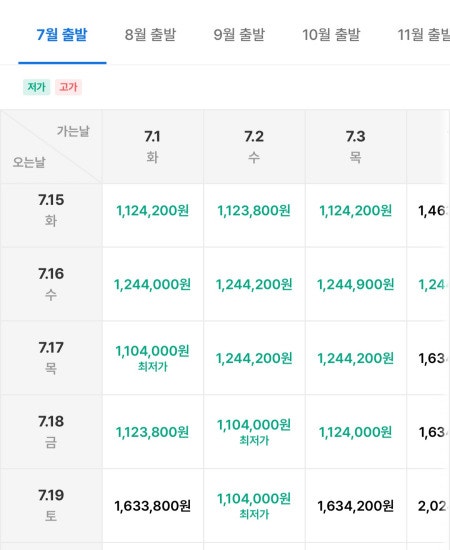The width and height of the screenshot is (450, 550).
Task: Select the 7월 출발 tab
Action: click(x=62, y=35)
